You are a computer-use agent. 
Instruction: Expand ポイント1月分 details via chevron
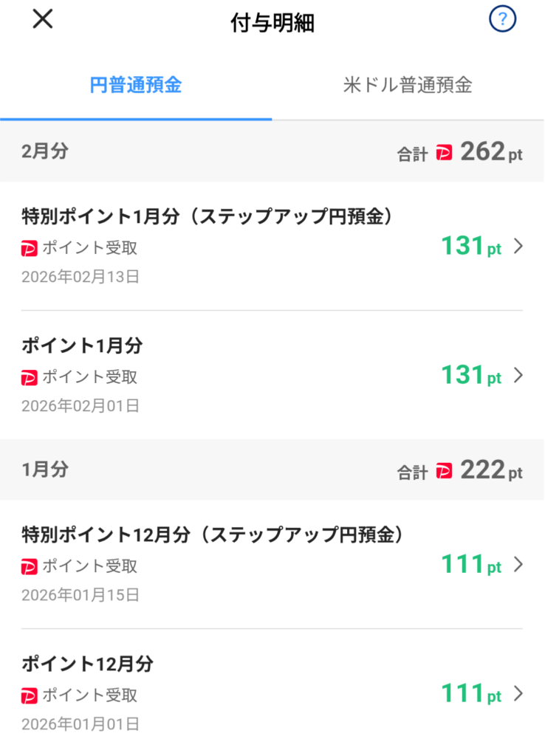click(x=518, y=376)
